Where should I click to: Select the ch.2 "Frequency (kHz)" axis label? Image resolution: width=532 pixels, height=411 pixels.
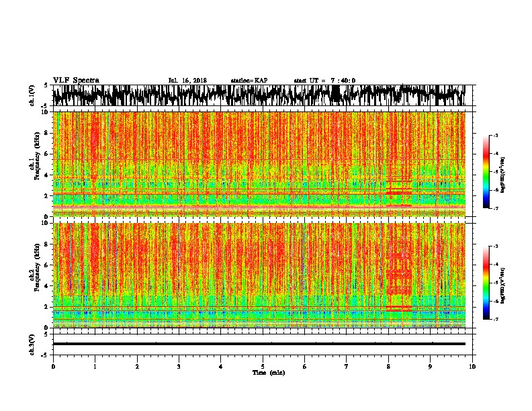click(x=37, y=267)
